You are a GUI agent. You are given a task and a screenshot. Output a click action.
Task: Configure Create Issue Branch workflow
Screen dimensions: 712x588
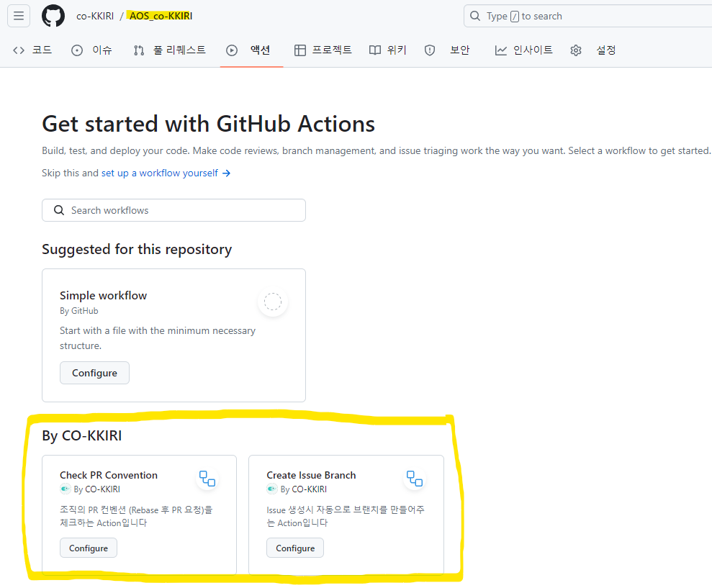click(x=295, y=548)
